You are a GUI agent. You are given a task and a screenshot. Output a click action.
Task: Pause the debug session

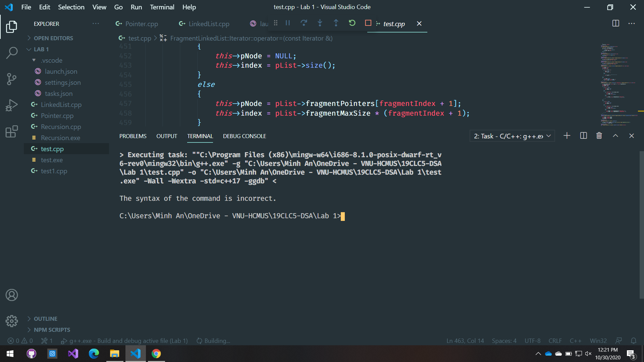[287, 23]
